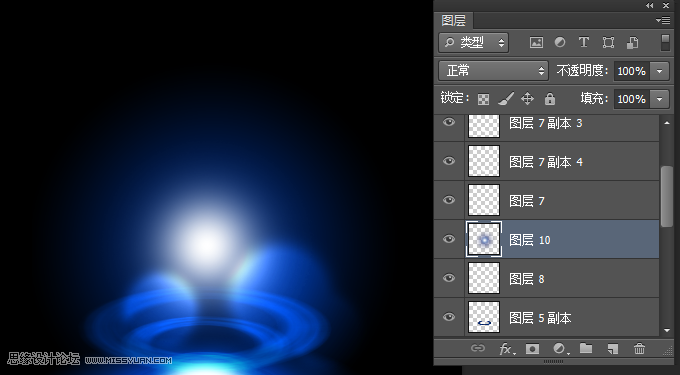Toggle visibility of 图层 10
The image size is (680, 375).
click(449, 239)
